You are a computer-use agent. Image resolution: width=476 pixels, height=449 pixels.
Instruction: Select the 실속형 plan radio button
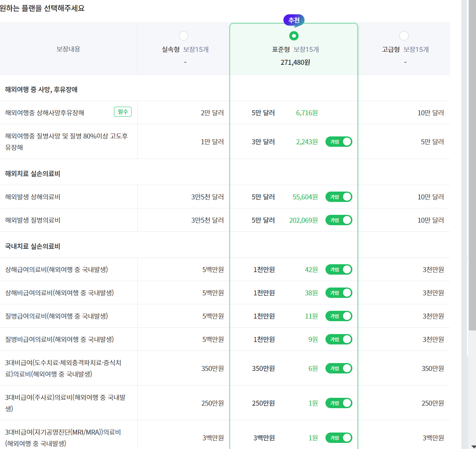pyautogui.click(x=184, y=36)
